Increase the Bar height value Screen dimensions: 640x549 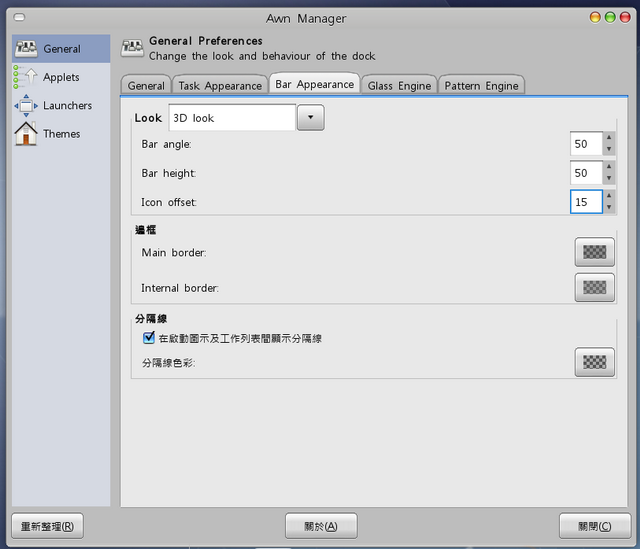click(609, 167)
